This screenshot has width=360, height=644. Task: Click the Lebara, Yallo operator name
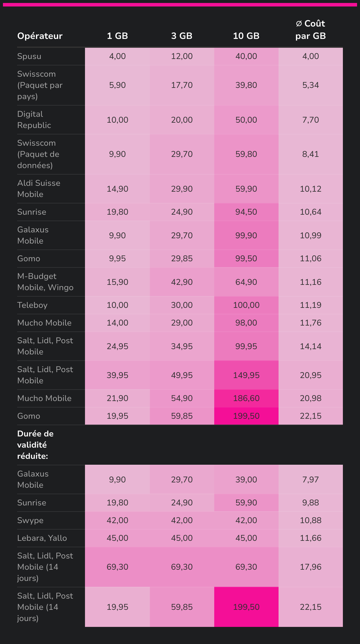[42, 538]
